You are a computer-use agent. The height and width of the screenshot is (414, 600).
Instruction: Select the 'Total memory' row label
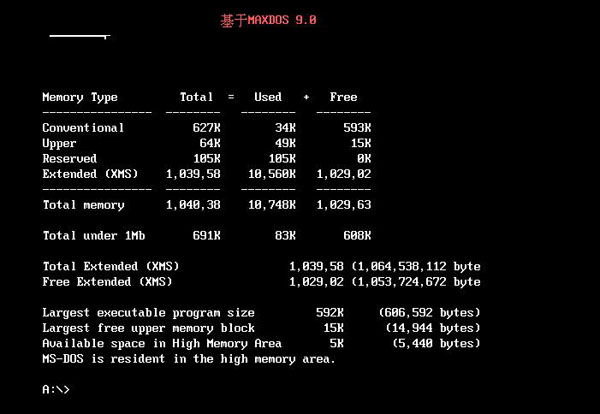click(83, 205)
